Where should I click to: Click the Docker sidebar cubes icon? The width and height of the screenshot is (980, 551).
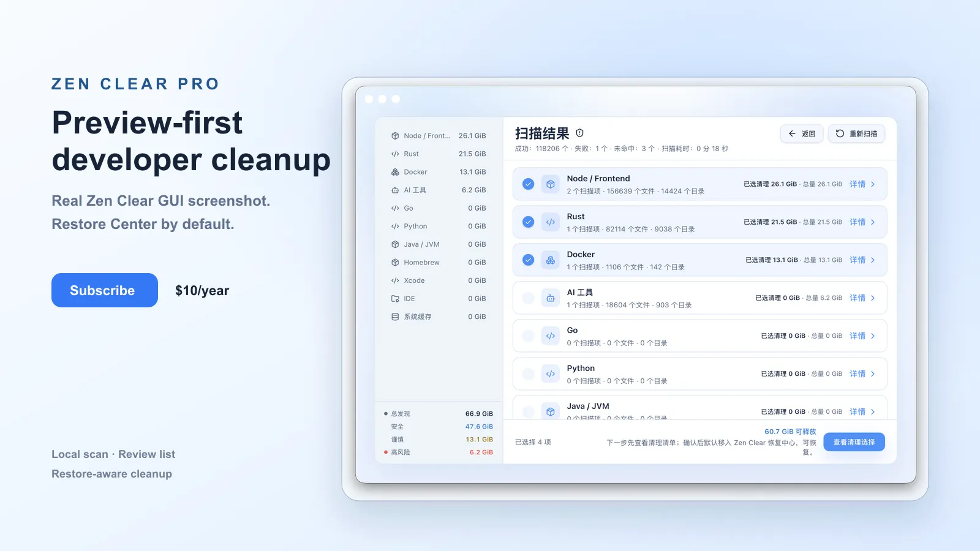(395, 172)
